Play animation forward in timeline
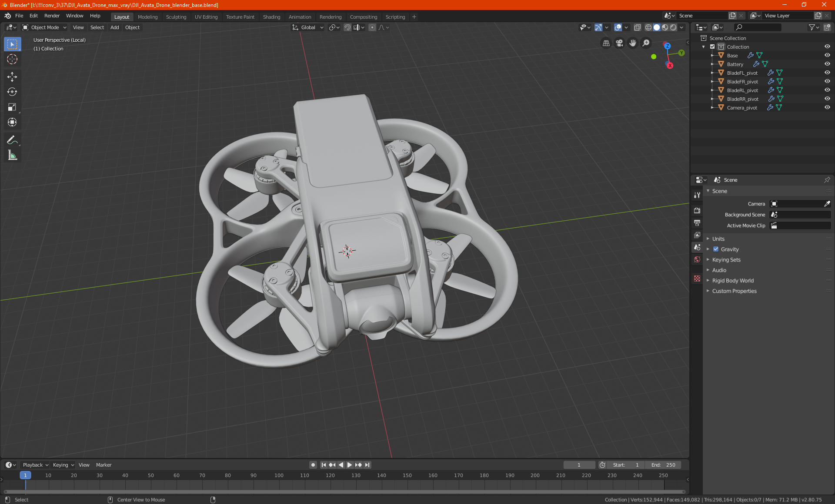The height and width of the screenshot is (504, 835). click(x=350, y=465)
